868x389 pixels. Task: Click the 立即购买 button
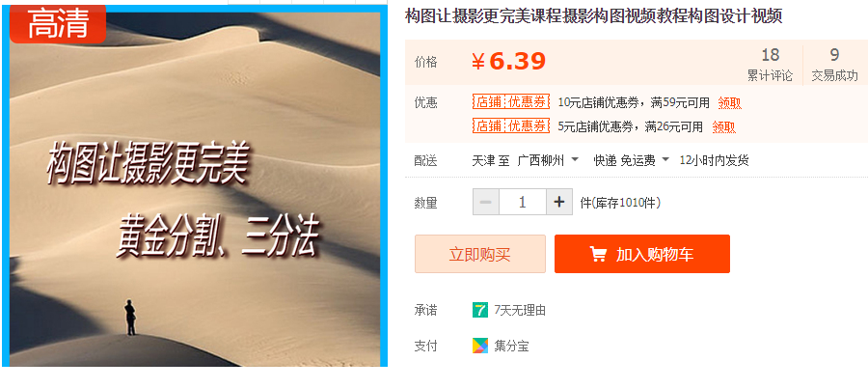pyautogui.click(x=480, y=255)
